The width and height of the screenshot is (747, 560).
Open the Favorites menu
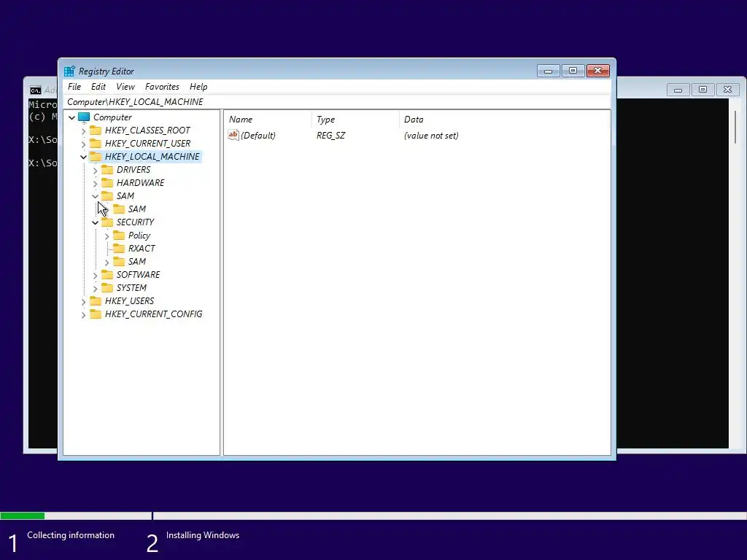[162, 87]
